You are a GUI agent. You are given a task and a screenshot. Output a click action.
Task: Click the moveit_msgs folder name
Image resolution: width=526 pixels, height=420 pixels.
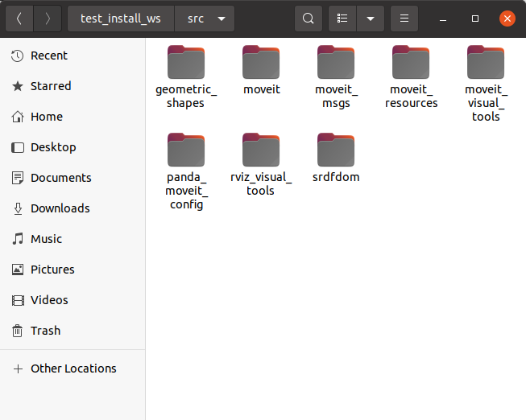pos(336,97)
